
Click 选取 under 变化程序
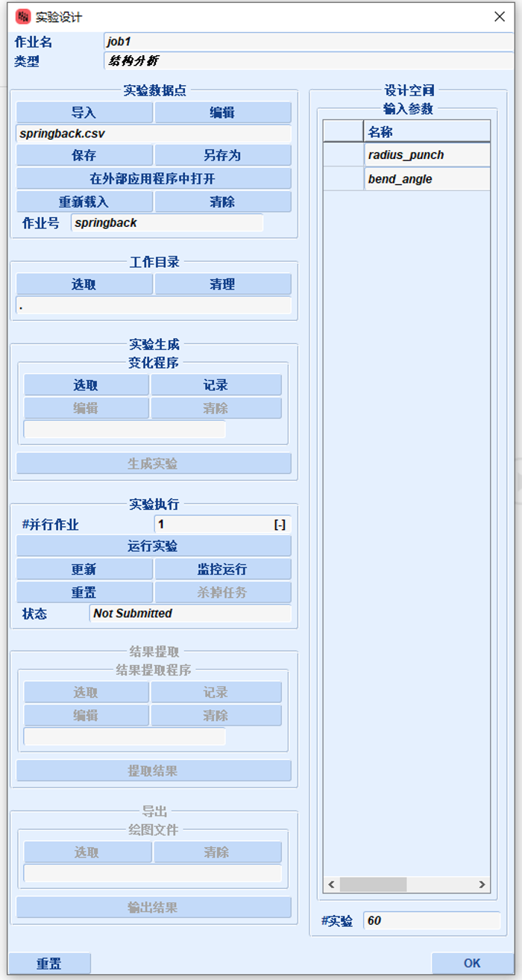click(x=86, y=385)
